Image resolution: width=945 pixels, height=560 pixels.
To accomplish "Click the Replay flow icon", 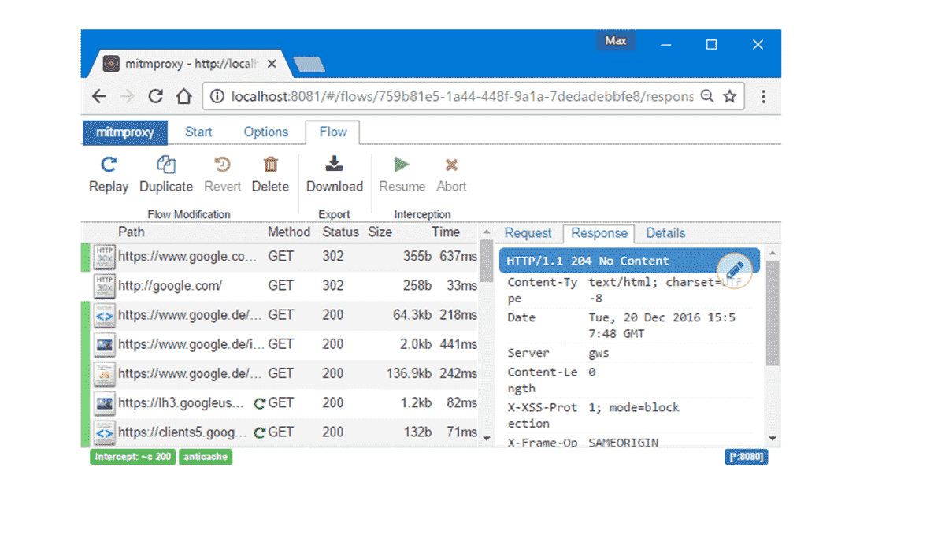I will pyautogui.click(x=109, y=165).
